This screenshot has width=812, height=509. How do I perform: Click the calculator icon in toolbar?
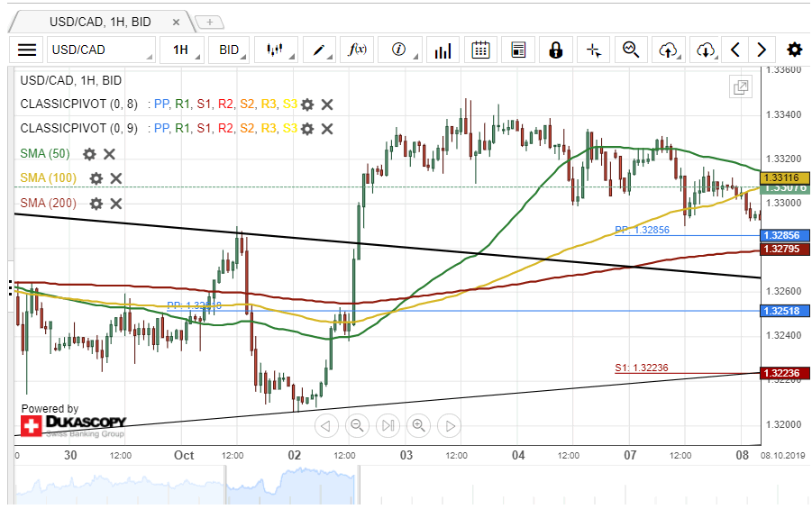[518, 50]
